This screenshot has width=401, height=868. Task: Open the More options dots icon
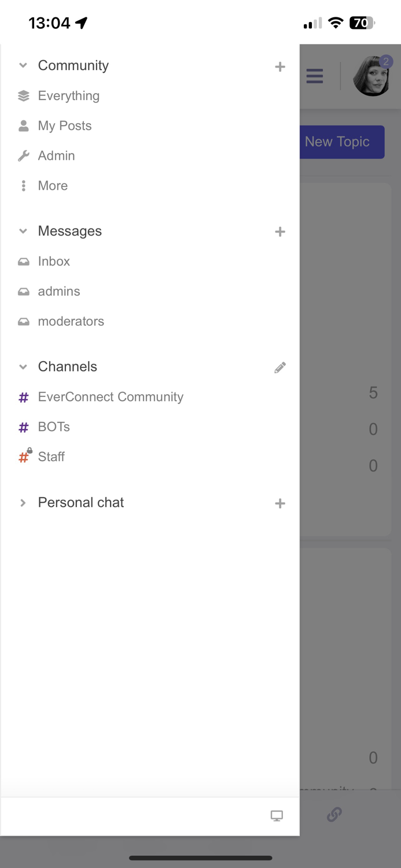pyautogui.click(x=23, y=185)
